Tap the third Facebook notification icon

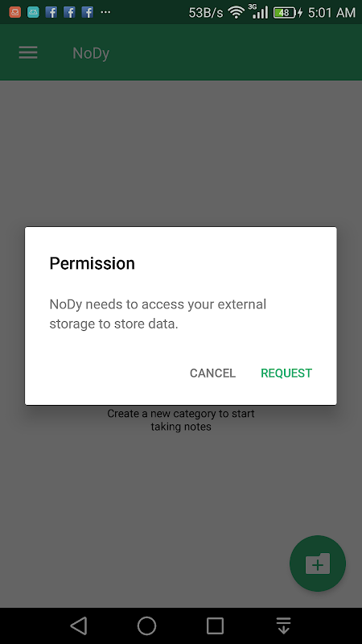click(x=88, y=12)
